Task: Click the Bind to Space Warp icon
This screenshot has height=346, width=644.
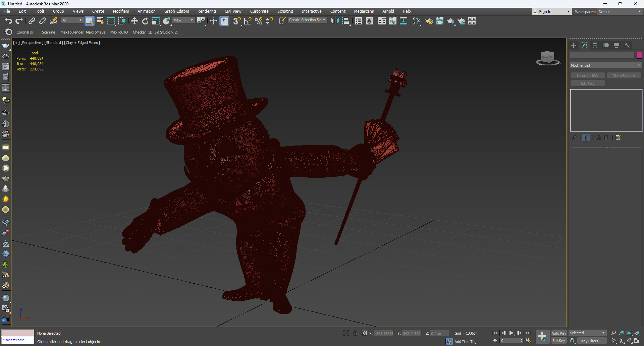Action: pyautogui.click(x=53, y=21)
